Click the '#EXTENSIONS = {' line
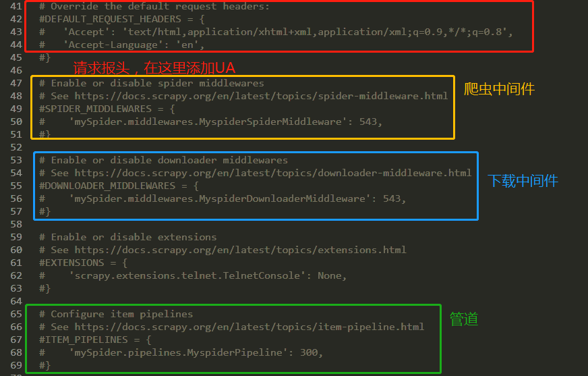 [83, 263]
